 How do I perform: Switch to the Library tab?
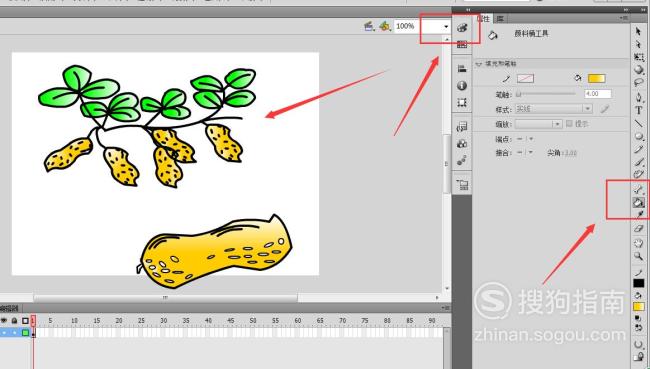[x=500, y=19]
